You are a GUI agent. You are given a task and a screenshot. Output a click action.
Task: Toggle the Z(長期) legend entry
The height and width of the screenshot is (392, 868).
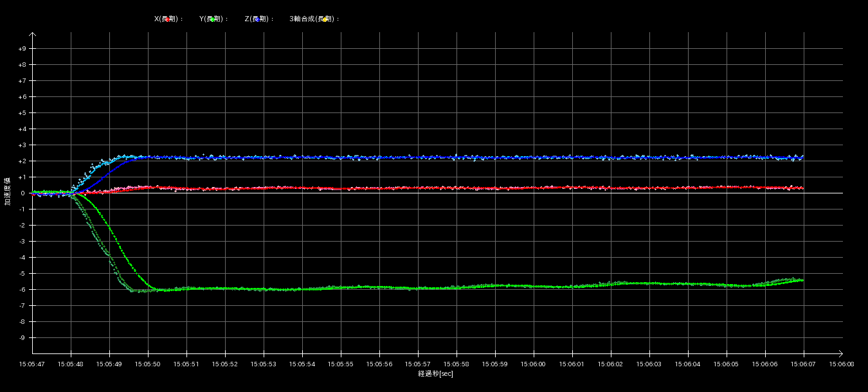click(x=258, y=19)
